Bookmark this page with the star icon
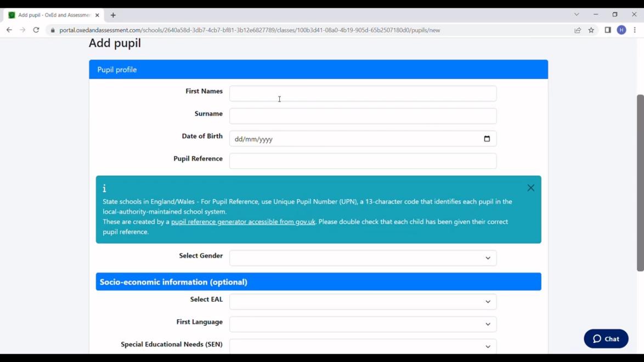 tap(591, 30)
